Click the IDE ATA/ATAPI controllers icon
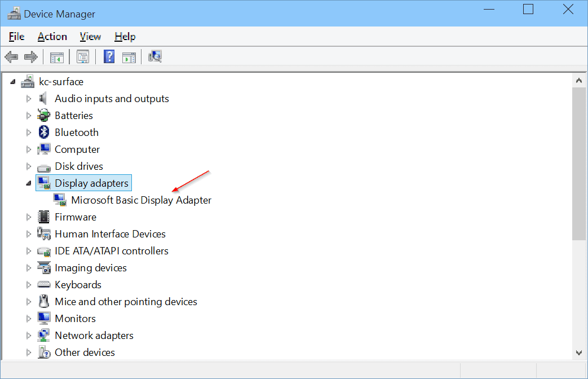588x379 pixels. [43, 251]
